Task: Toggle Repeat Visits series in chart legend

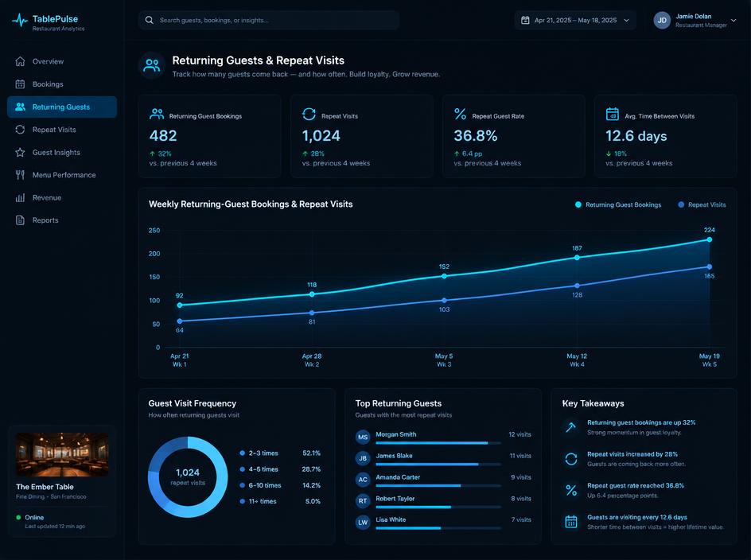Action: point(702,205)
